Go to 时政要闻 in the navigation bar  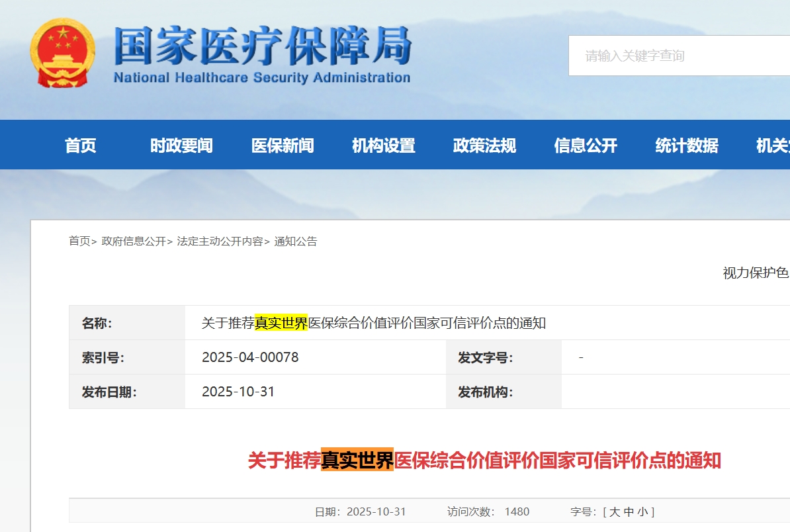coord(181,146)
